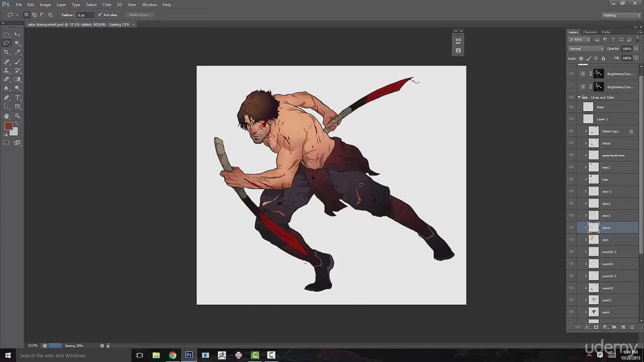Select the Gradient tool

coord(18,79)
